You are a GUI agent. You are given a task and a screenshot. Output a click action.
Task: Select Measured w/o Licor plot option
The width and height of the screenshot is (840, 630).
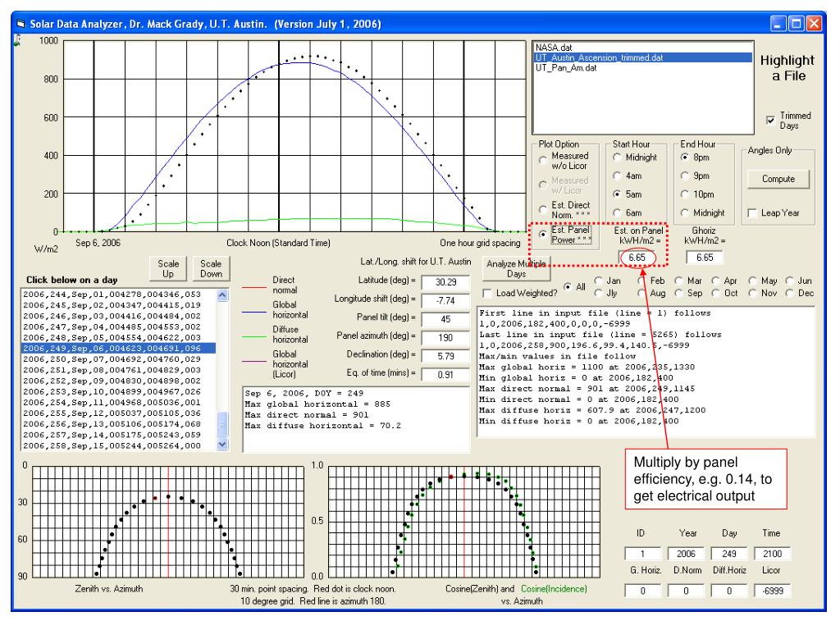click(543, 160)
